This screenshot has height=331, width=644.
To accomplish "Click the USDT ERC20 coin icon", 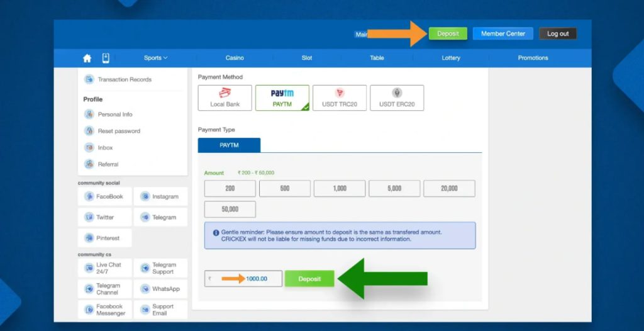I will (x=397, y=93).
